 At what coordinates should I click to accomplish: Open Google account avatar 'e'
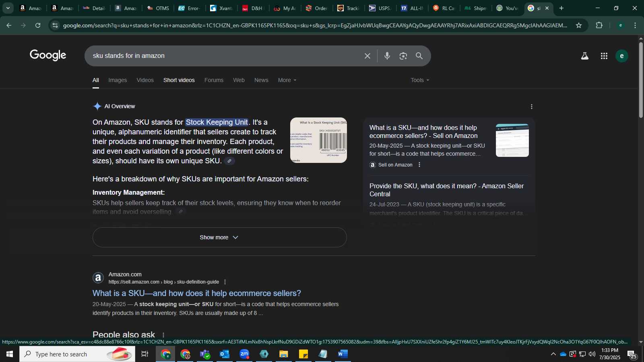(622, 56)
